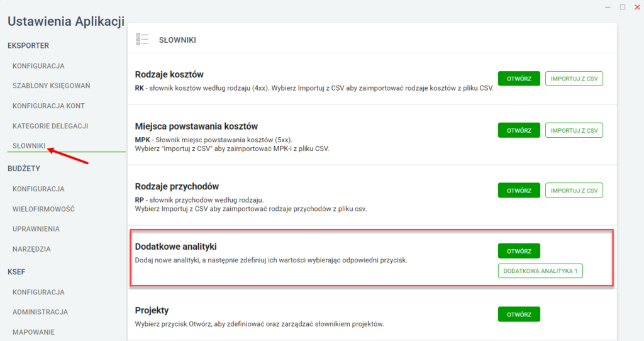Screen dimensions: 644x341
Task: Go to Szablony księgowań section
Action: pos(52,86)
